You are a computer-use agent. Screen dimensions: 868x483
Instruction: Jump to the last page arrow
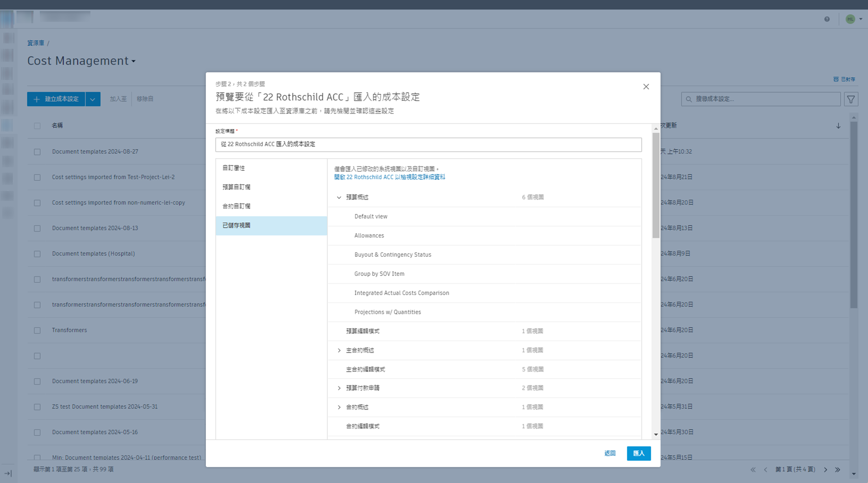838,470
